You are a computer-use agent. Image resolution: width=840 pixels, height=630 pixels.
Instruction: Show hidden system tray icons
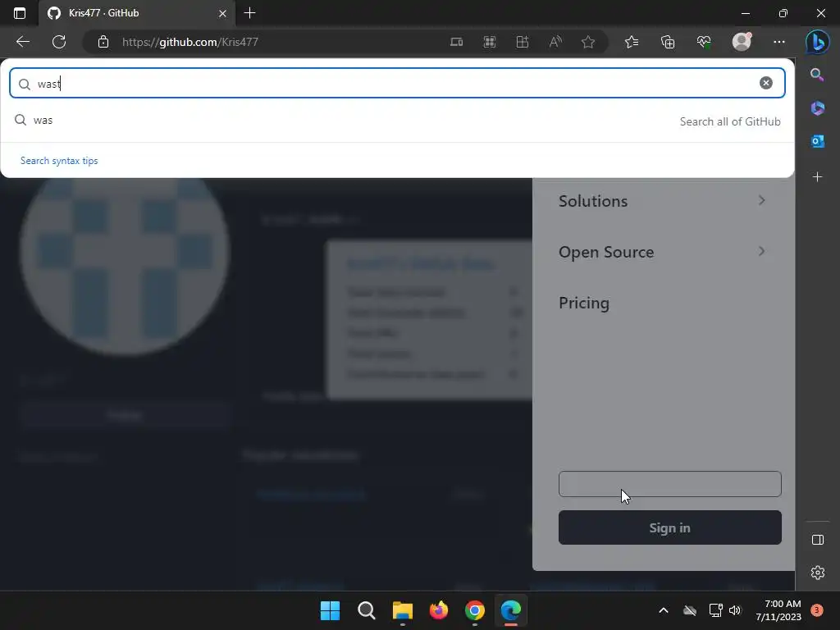[x=663, y=610]
